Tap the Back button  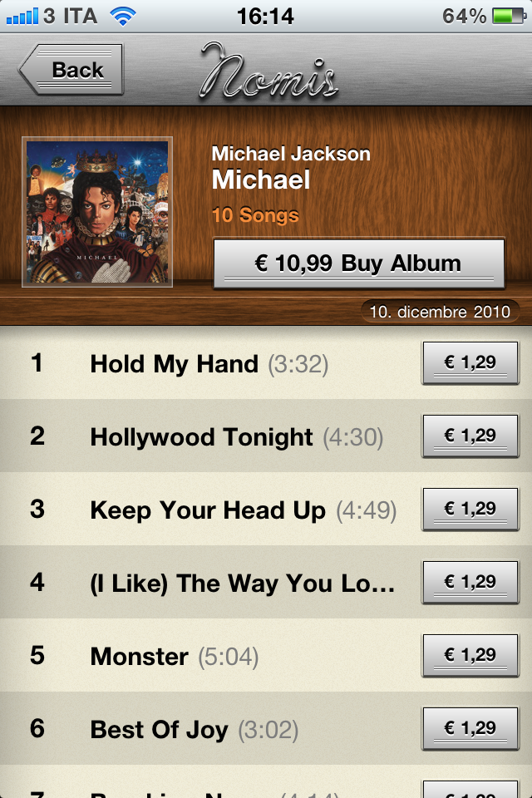coord(71,70)
